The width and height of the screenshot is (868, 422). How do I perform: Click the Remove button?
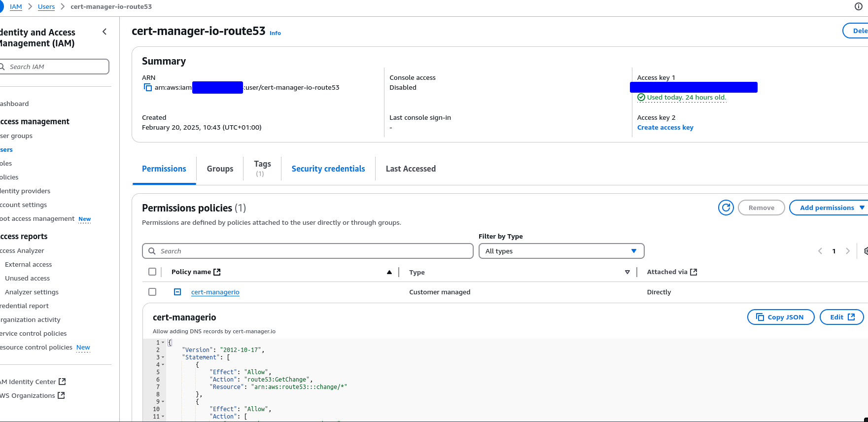coord(761,208)
